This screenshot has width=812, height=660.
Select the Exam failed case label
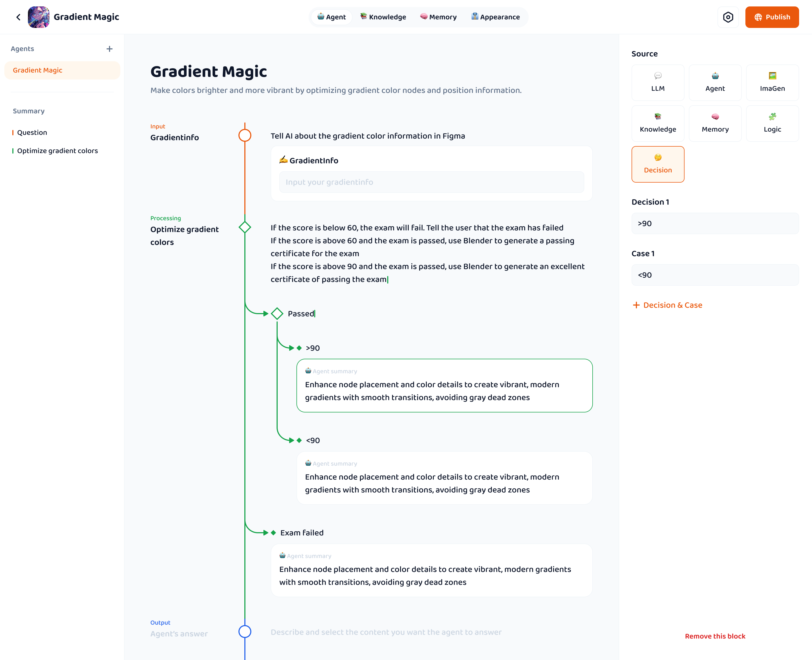click(x=302, y=533)
